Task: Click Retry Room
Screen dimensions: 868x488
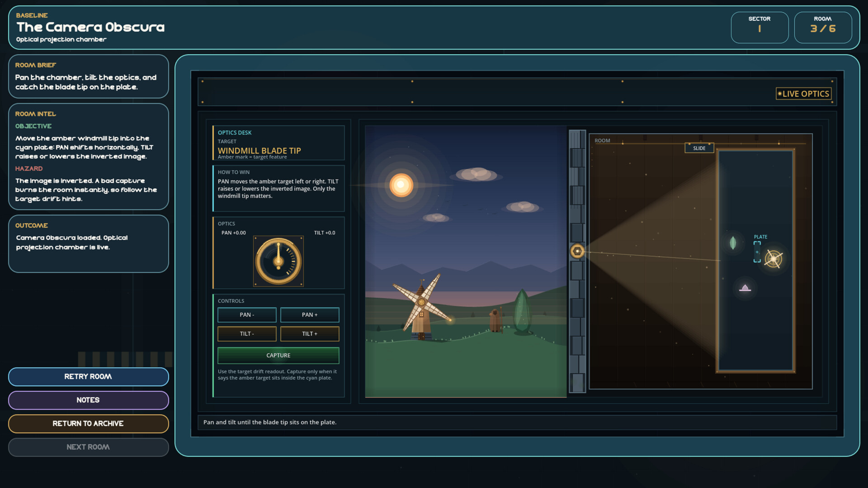Action: [88, 377]
